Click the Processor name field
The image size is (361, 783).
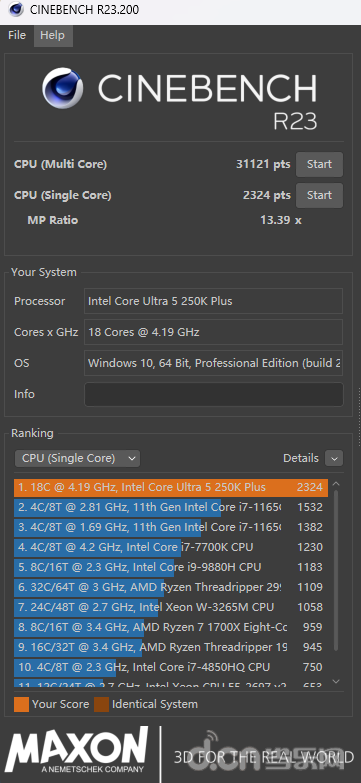214,301
